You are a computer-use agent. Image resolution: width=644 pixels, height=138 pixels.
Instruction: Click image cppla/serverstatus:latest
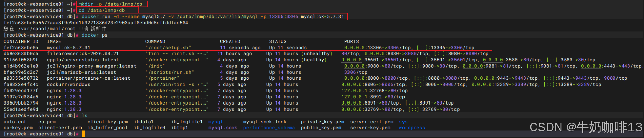[x=83, y=60]
